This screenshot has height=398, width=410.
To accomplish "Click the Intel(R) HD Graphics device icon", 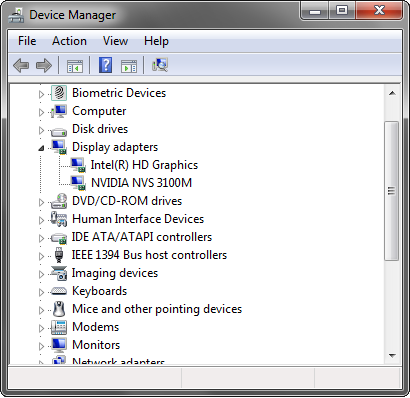I will point(78,165).
